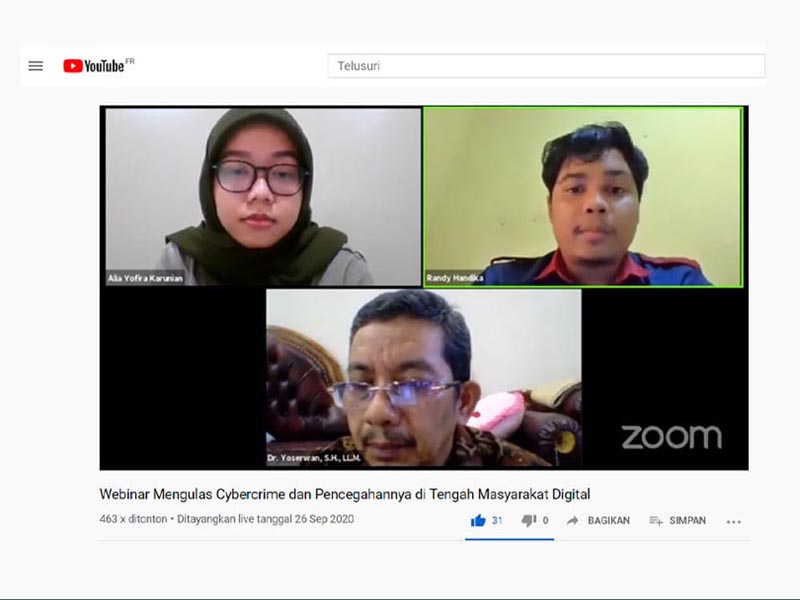This screenshot has width=800, height=600.
Task: Click the video title Webinar Mengulas Cybercrime
Action: click(x=345, y=494)
